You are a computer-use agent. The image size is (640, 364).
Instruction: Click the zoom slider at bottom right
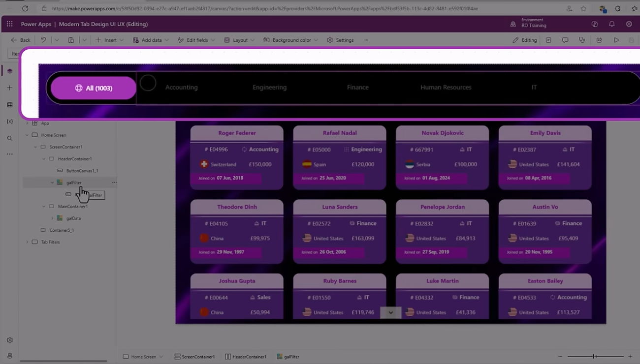tap(595, 356)
